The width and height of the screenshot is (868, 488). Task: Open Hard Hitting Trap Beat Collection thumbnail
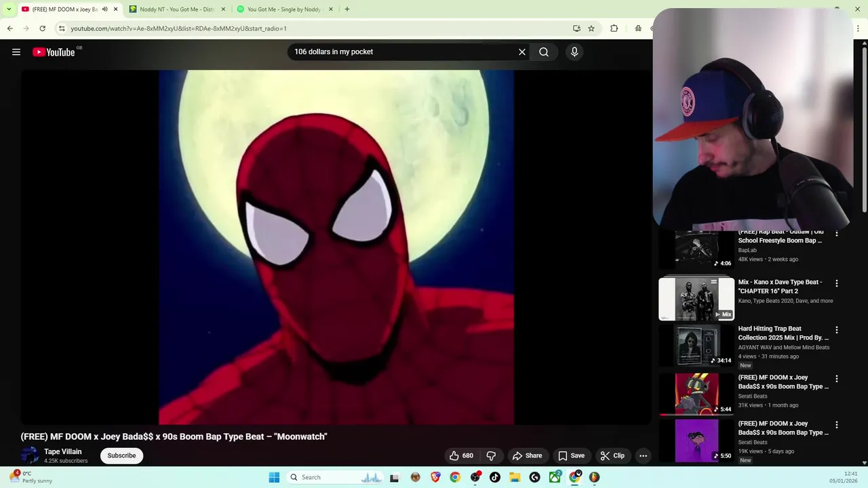point(696,345)
